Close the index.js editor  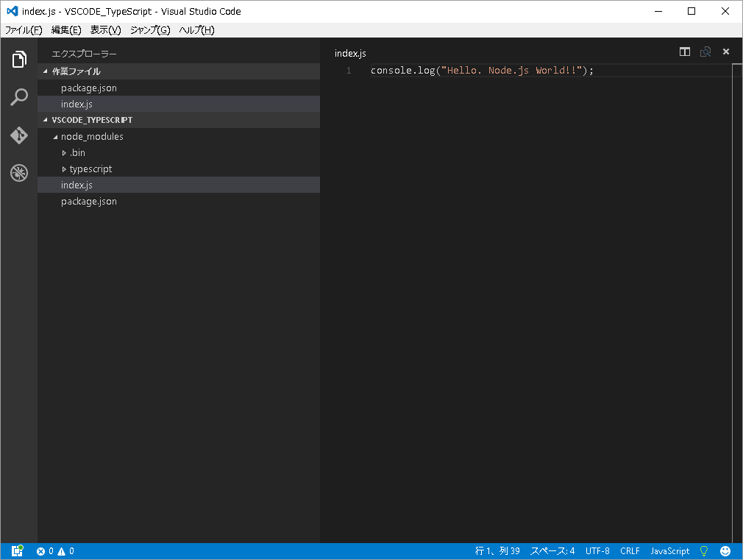[726, 52]
